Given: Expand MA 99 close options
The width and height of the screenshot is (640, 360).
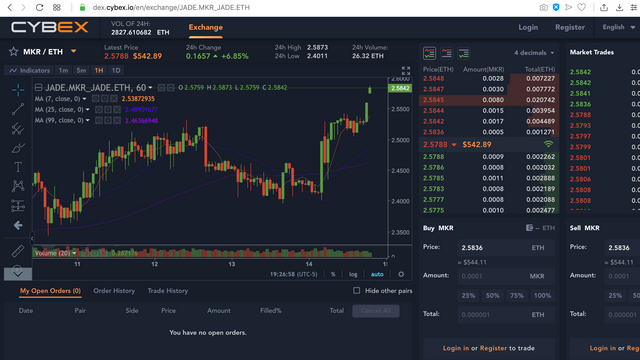Looking at the screenshot, I should pyautogui.click(x=87, y=120).
